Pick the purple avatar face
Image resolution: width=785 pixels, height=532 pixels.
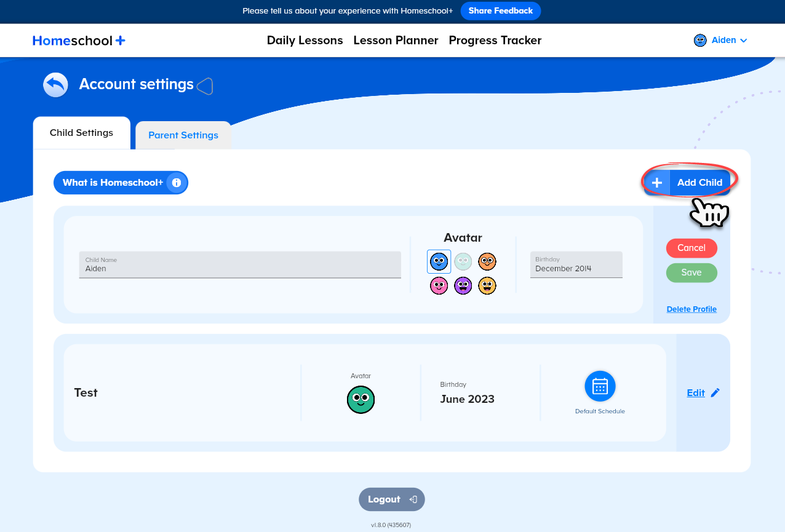[x=463, y=285]
